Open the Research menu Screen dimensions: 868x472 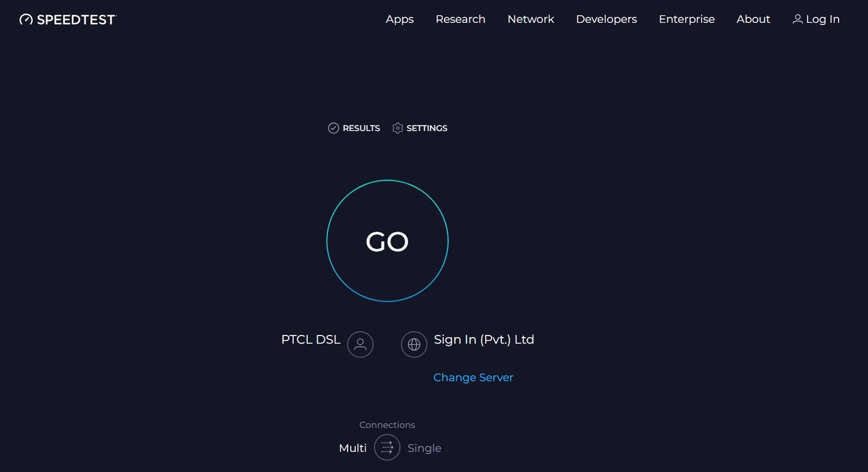pos(460,19)
